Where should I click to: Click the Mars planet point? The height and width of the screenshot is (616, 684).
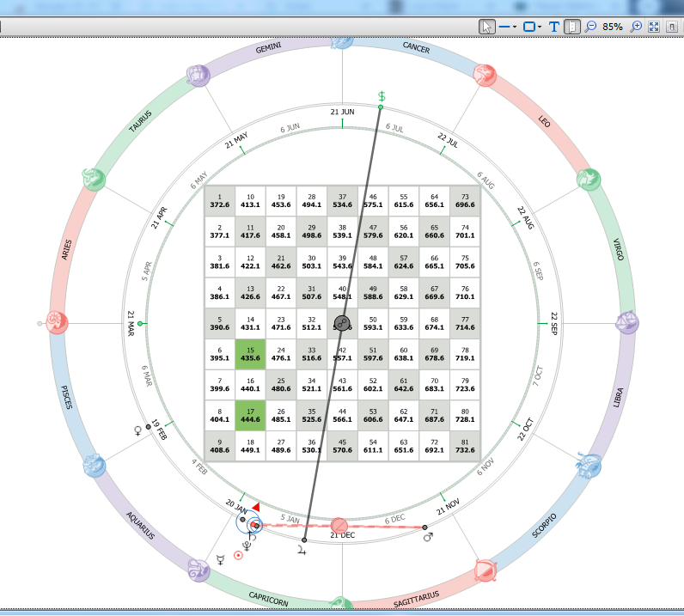424,528
